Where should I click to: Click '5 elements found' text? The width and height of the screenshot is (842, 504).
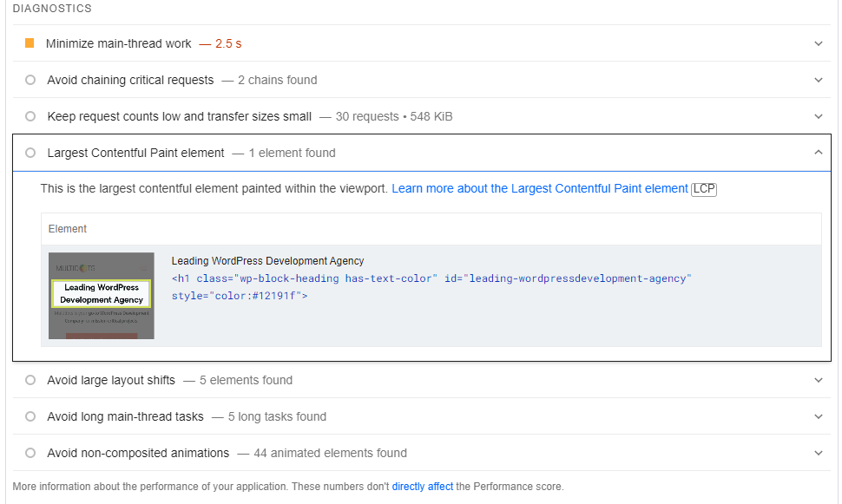246,380
